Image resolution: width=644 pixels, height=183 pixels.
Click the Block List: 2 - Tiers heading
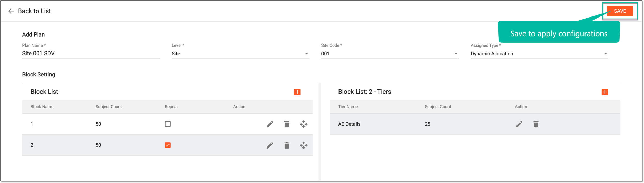point(365,92)
